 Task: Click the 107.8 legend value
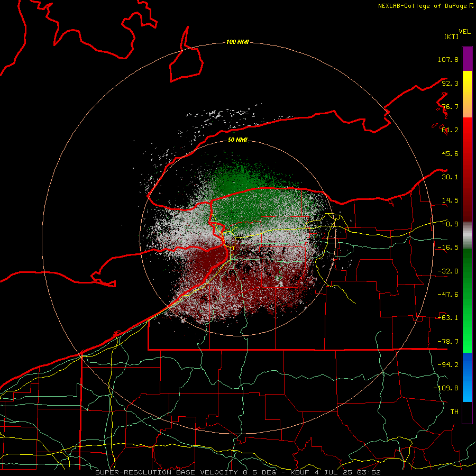point(448,59)
